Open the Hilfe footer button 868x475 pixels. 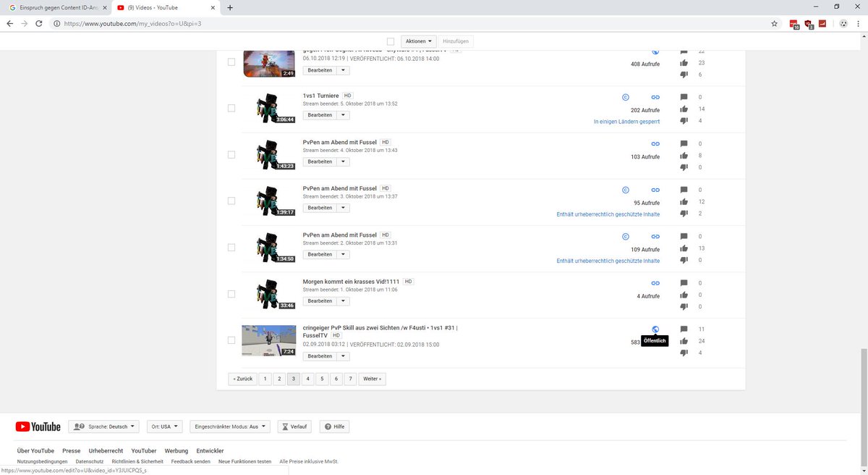(x=335, y=426)
